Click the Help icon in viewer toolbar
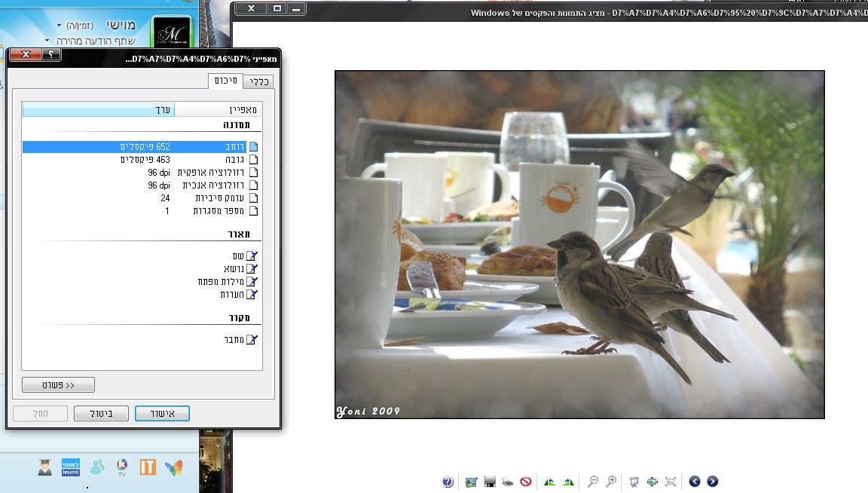Image resolution: width=868 pixels, height=493 pixels. (448, 482)
